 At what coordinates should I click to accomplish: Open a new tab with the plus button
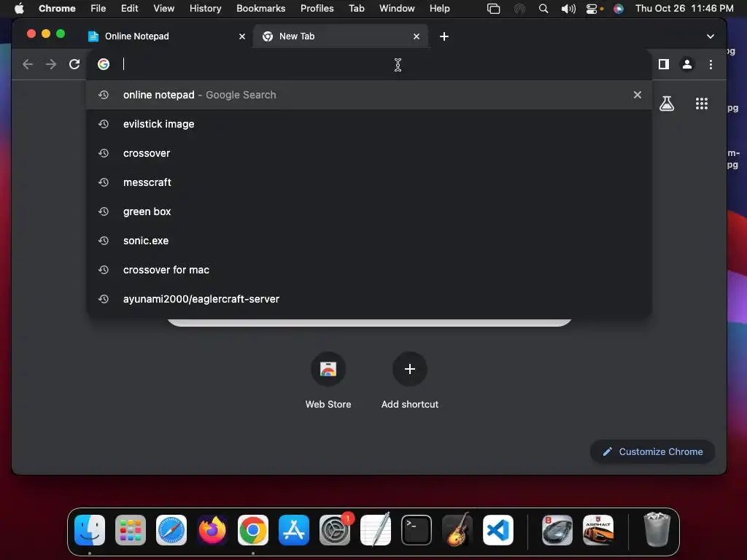click(x=444, y=36)
